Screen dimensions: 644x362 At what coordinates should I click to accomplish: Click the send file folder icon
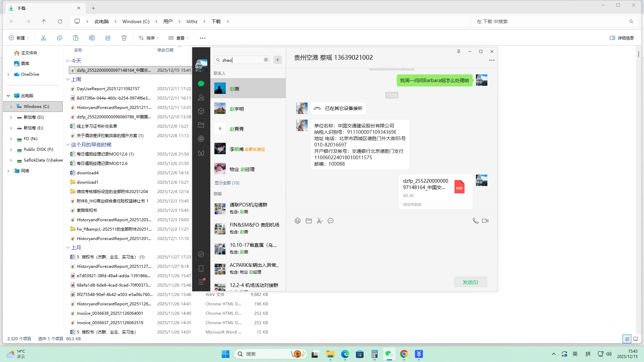(x=309, y=221)
